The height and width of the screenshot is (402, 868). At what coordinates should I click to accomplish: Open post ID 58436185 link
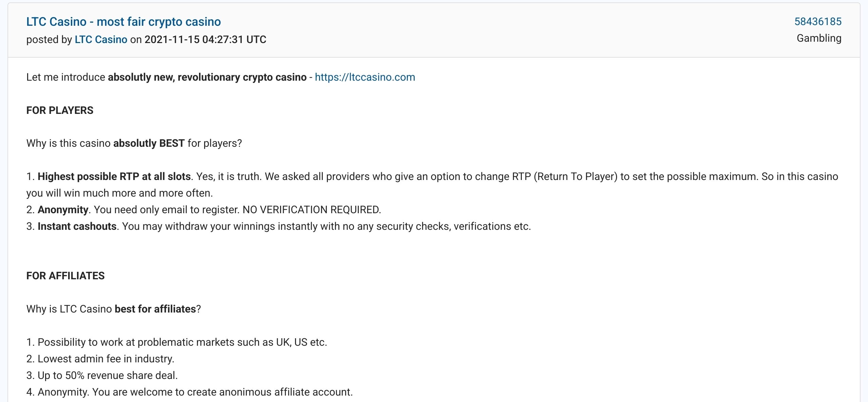tap(818, 21)
